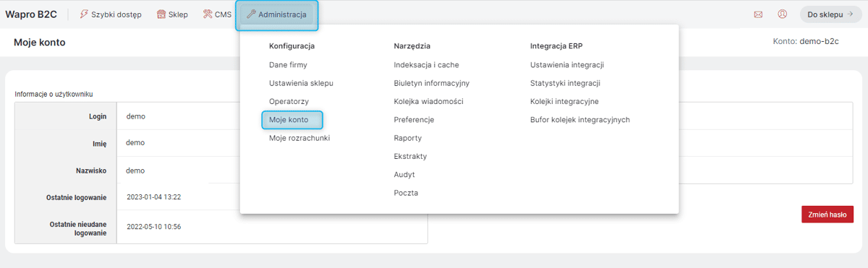Click the Wapro B2C logo text

point(31,14)
